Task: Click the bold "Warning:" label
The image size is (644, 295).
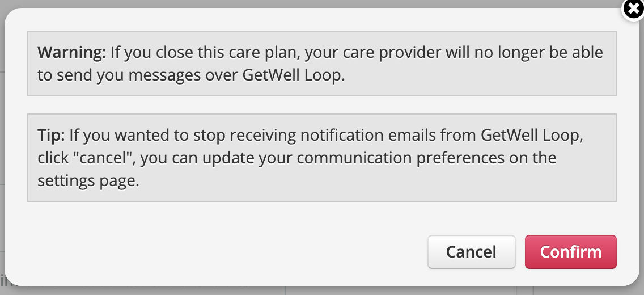Action: pyautogui.click(x=71, y=53)
